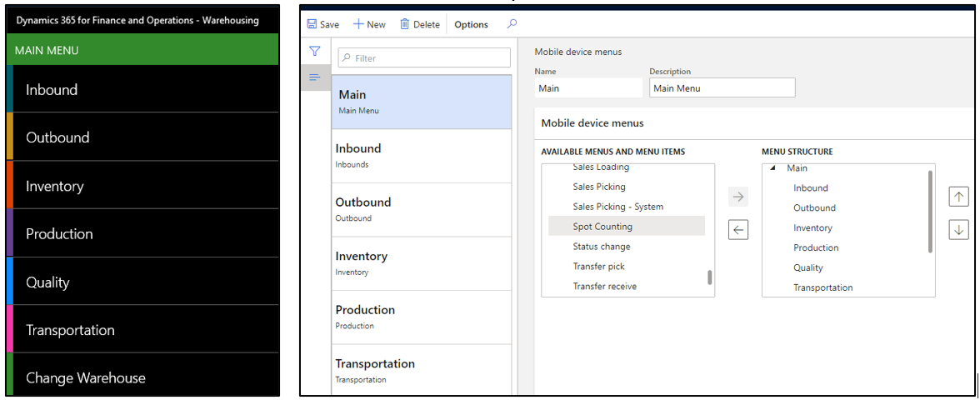980x400 pixels.
Task: Click the left arrow remove button
Action: click(x=738, y=230)
